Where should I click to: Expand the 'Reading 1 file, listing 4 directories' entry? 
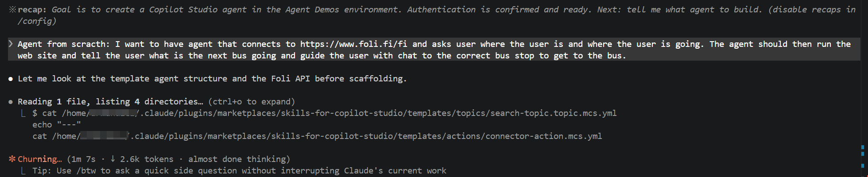[x=110, y=102]
